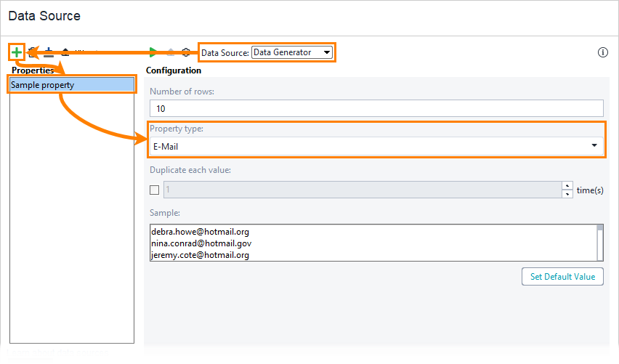Click the green plus Add Property icon
Screen dimensions: 619x364
pos(17,52)
